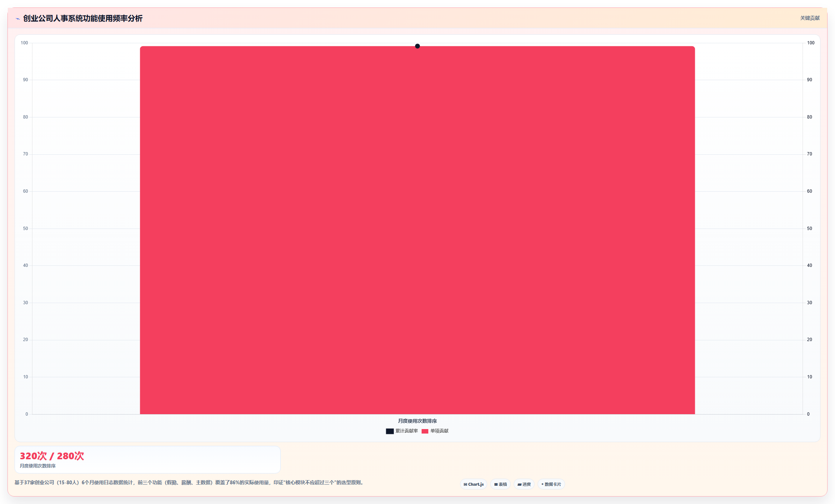
Task: Click the 50 tick on the left axis
Action: 25,229
